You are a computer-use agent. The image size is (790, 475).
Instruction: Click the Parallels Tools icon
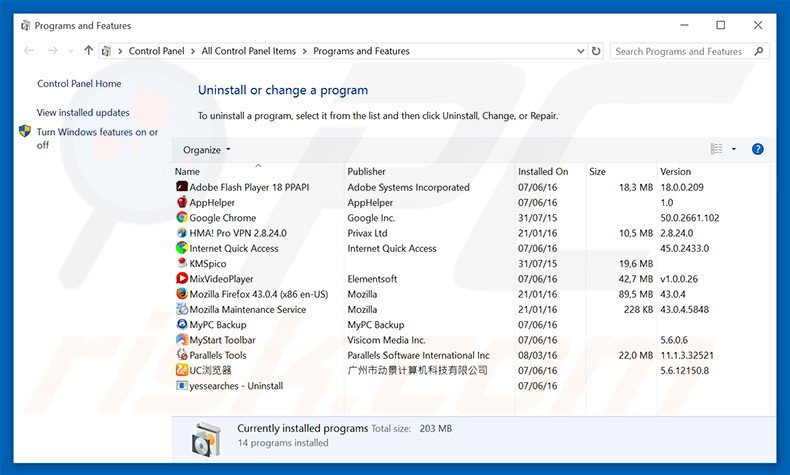click(182, 355)
